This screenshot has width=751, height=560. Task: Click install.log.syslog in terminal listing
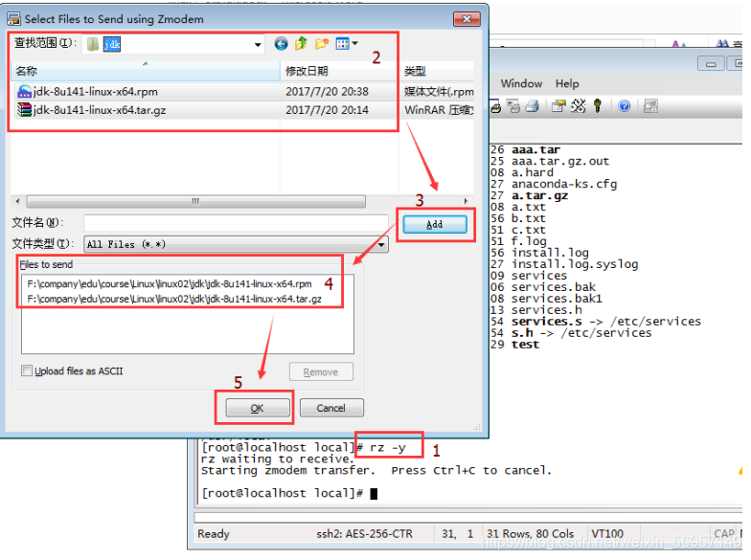(x=575, y=264)
